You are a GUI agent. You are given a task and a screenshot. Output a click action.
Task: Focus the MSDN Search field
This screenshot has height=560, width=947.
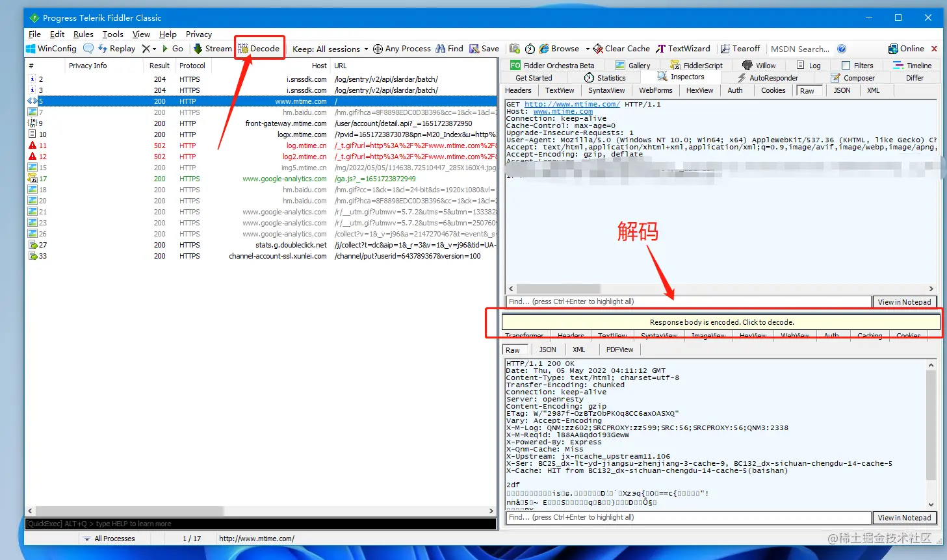tap(800, 49)
